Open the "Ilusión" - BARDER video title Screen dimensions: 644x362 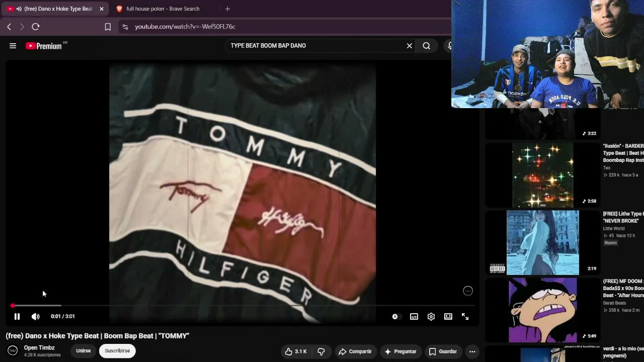[623, 153]
